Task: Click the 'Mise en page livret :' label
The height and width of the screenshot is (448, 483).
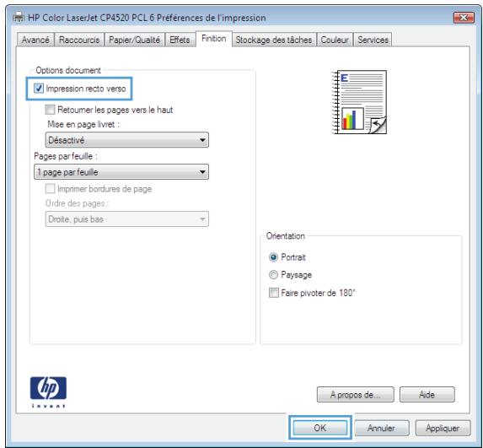Action: [83, 124]
